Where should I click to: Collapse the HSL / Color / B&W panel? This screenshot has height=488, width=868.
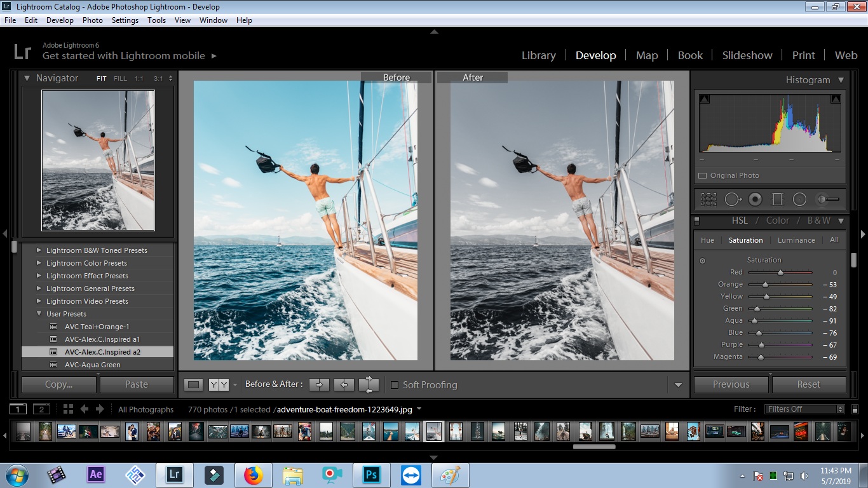841,221
